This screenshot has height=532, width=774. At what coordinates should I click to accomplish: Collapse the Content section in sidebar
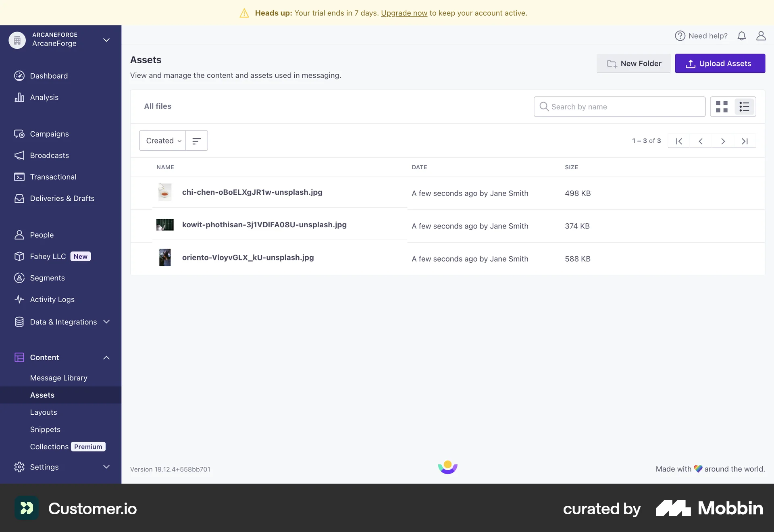(106, 357)
